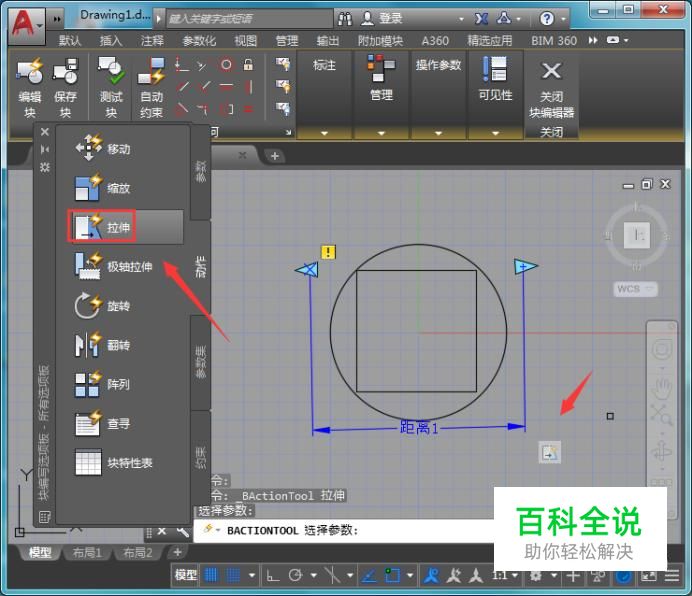The image size is (692, 596).
Task: Add a new layout with plus button
Action: [x=177, y=552]
